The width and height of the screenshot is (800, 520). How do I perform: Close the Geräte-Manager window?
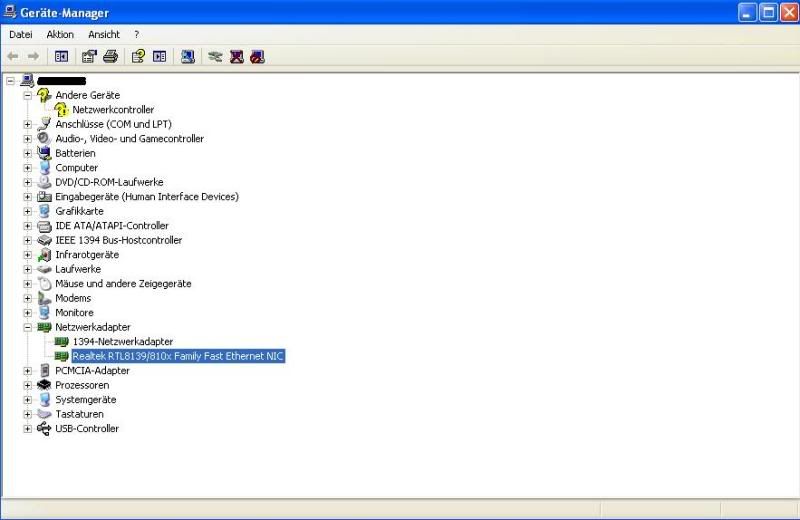coord(789,12)
